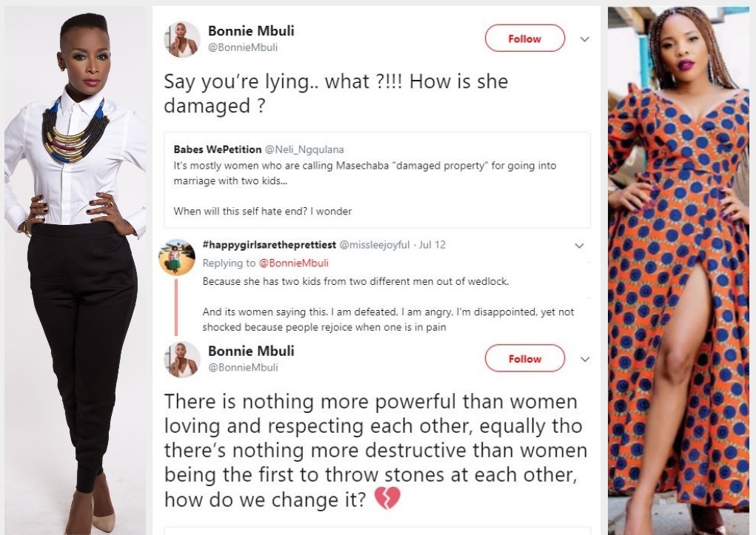Click Bonnie Mbuli's avatar on the top tweet
The height and width of the screenshot is (535, 756).
pyautogui.click(x=182, y=39)
